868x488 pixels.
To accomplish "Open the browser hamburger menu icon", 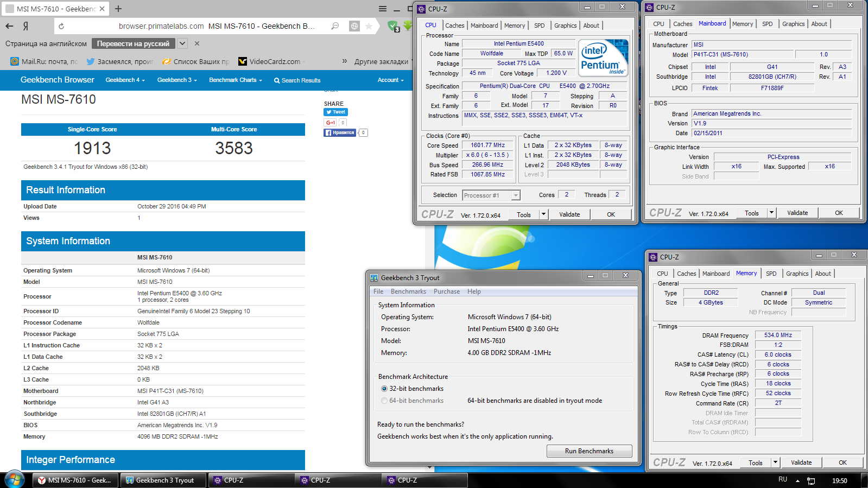I will pyautogui.click(x=383, y=9).
